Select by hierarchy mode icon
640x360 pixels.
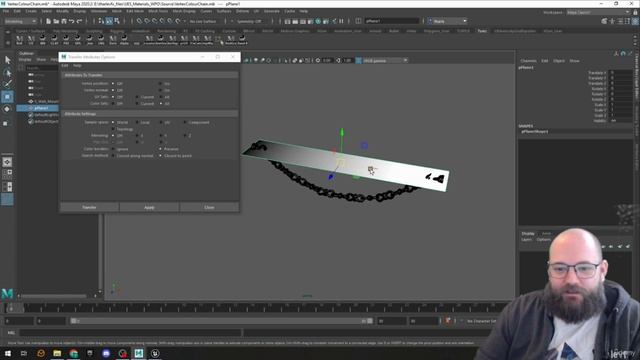101,21
